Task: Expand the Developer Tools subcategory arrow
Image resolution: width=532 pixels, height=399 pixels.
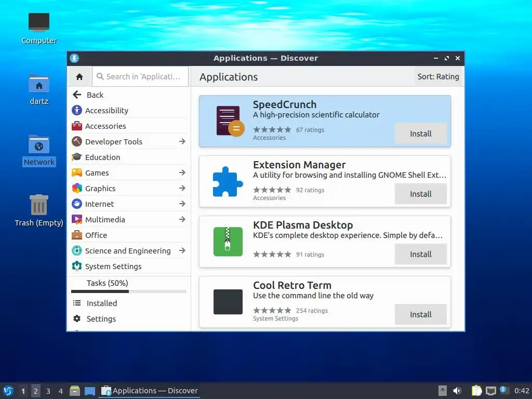Action: point(182,141)
